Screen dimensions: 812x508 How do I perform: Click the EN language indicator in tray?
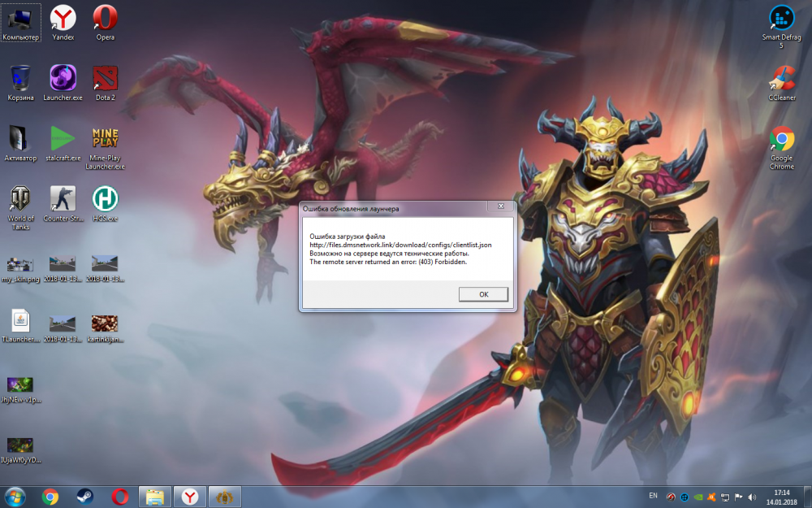click(654, 495)
